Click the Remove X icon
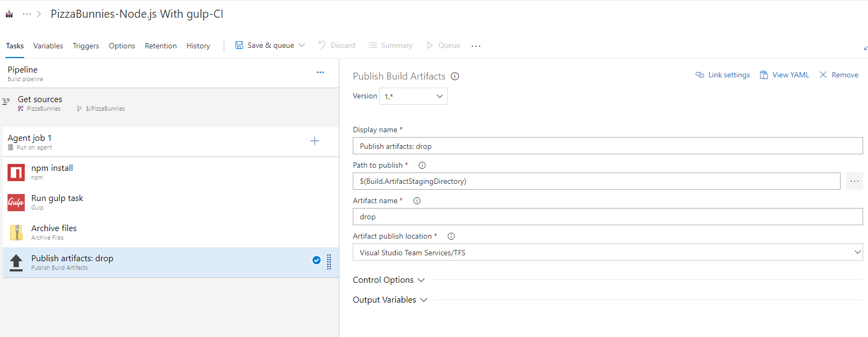Screen dimensions: 868x337 tap(823, 75)
